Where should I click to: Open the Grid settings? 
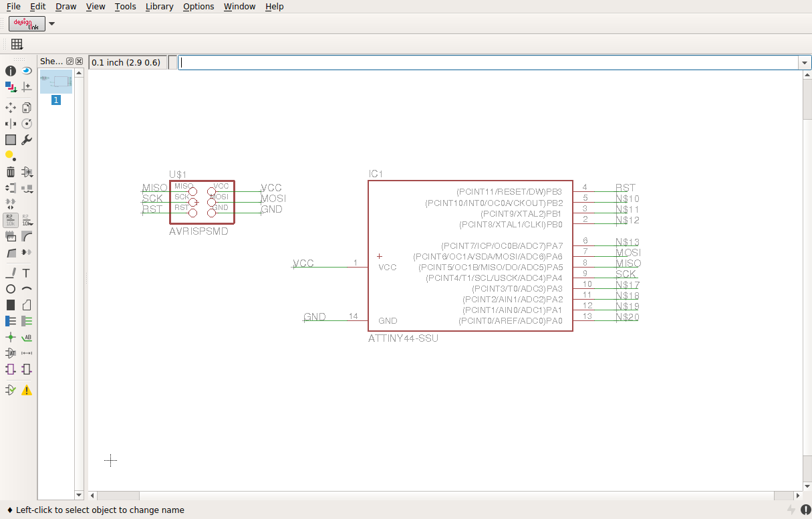17,44
